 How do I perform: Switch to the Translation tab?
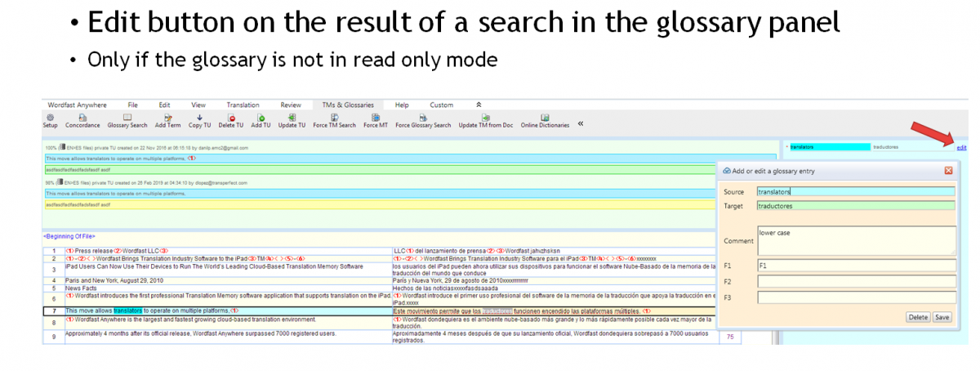coord(243,105)
